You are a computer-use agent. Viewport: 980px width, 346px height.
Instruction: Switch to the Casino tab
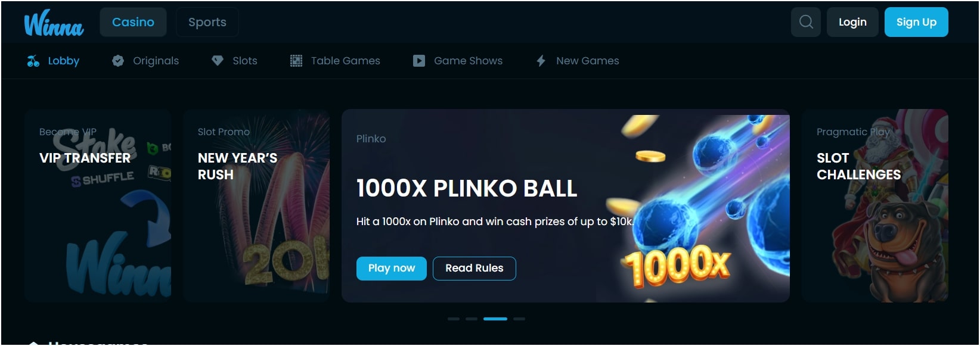click(x=133, y=22)
